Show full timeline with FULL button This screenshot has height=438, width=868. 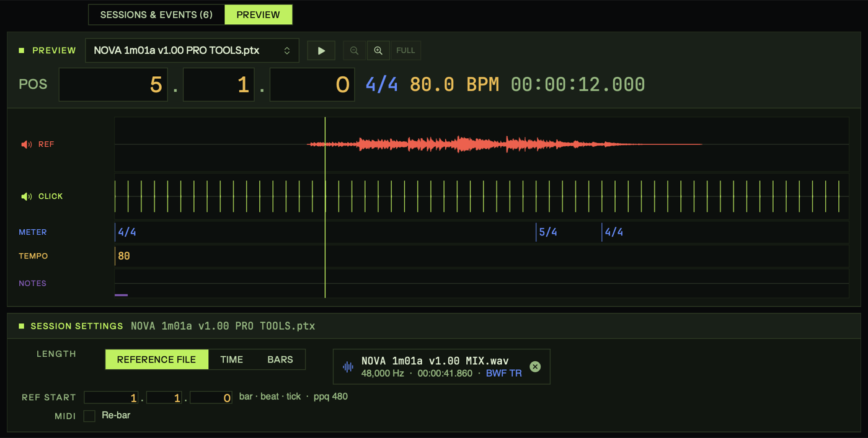coord(405,51)
